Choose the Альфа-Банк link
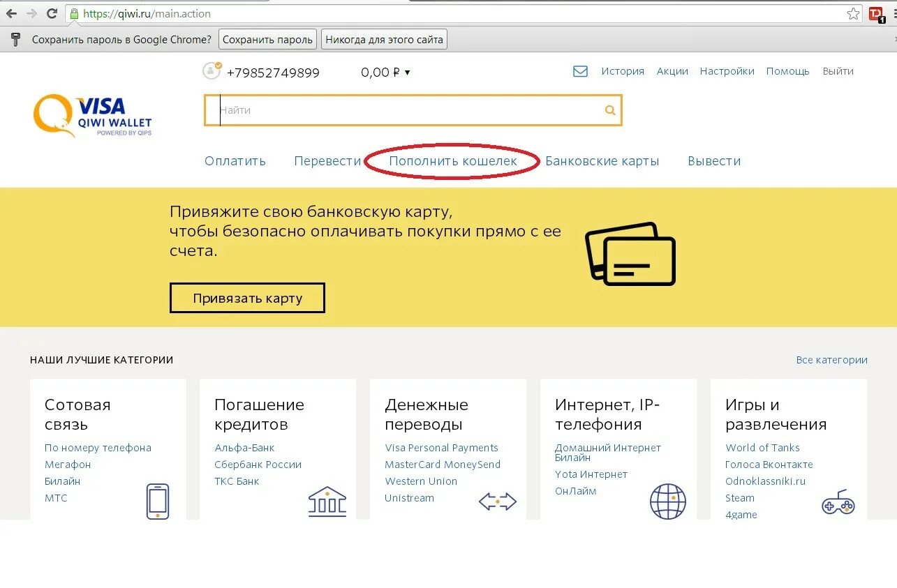The height and width of the screenshot is (588, 897). [x=244, y=448]
